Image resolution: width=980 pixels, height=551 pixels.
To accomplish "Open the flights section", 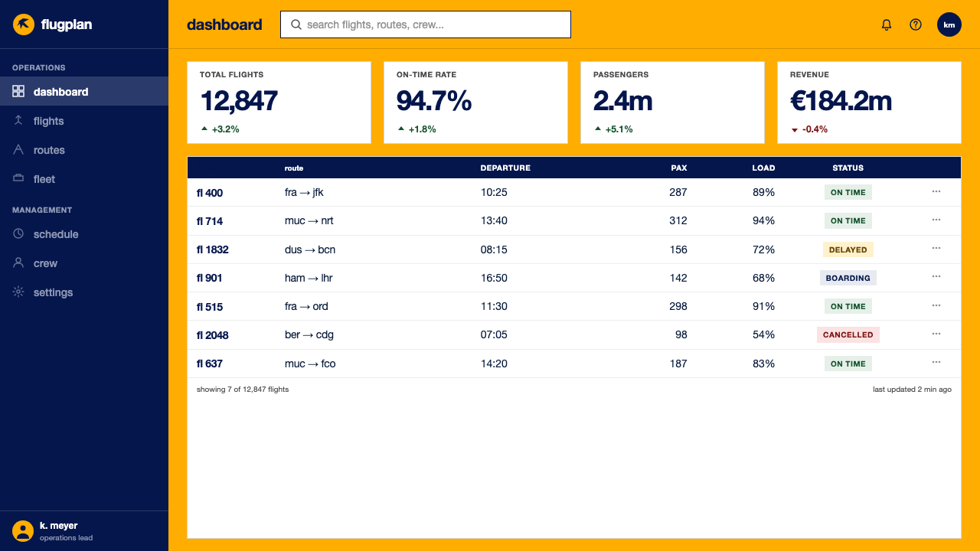I will point(84,120).
